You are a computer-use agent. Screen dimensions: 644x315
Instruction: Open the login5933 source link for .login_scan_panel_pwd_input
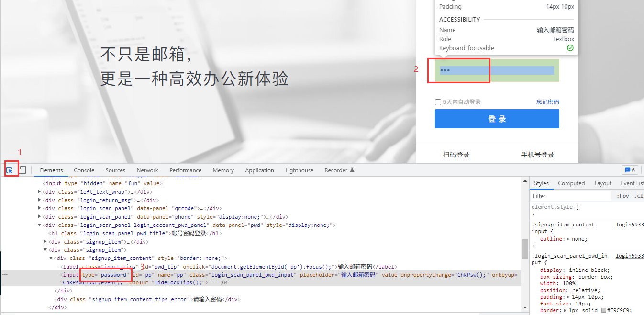tap(630, 256)
